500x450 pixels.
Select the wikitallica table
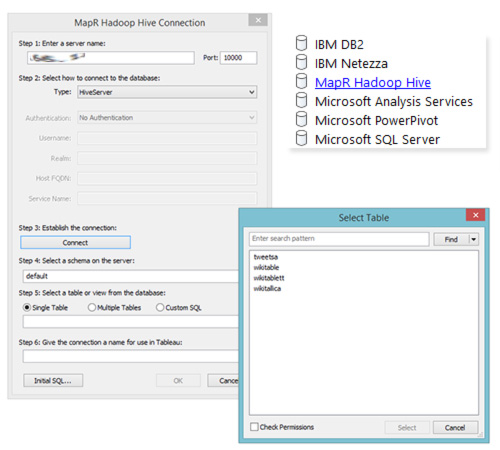click(267, 288)
